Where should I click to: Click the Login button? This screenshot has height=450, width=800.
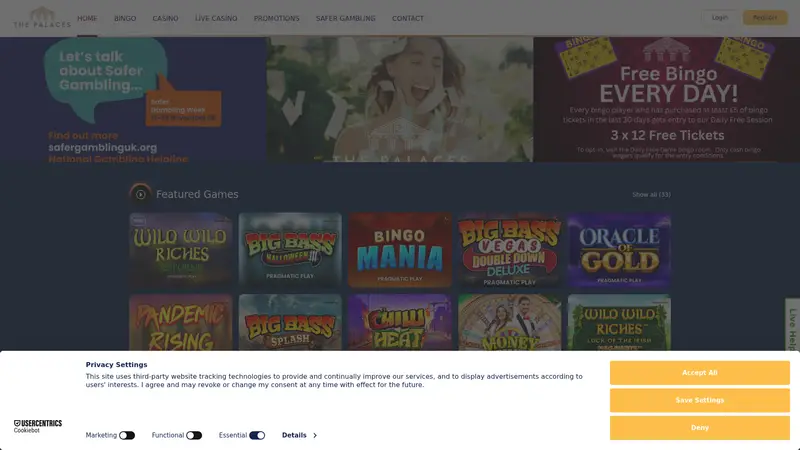point(720,17)
